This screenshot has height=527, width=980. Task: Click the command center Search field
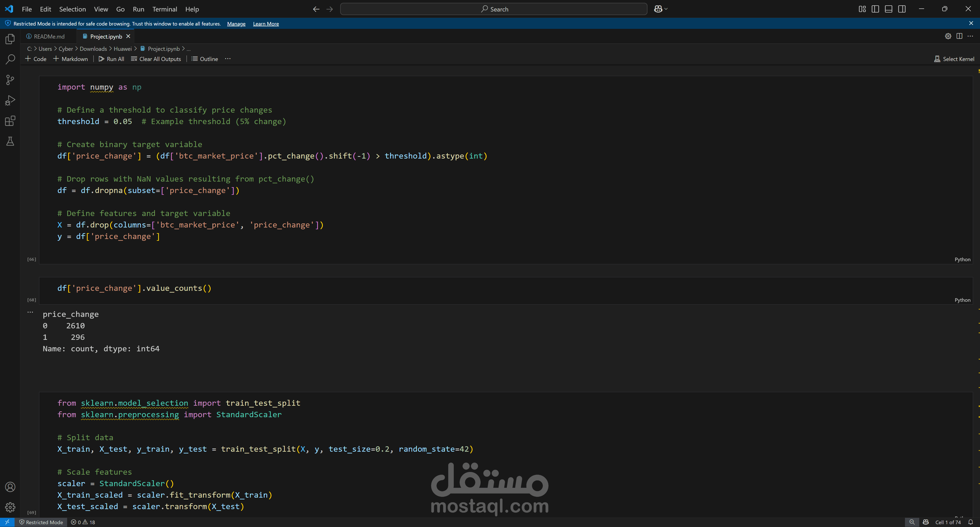click(x=493, y=9)
